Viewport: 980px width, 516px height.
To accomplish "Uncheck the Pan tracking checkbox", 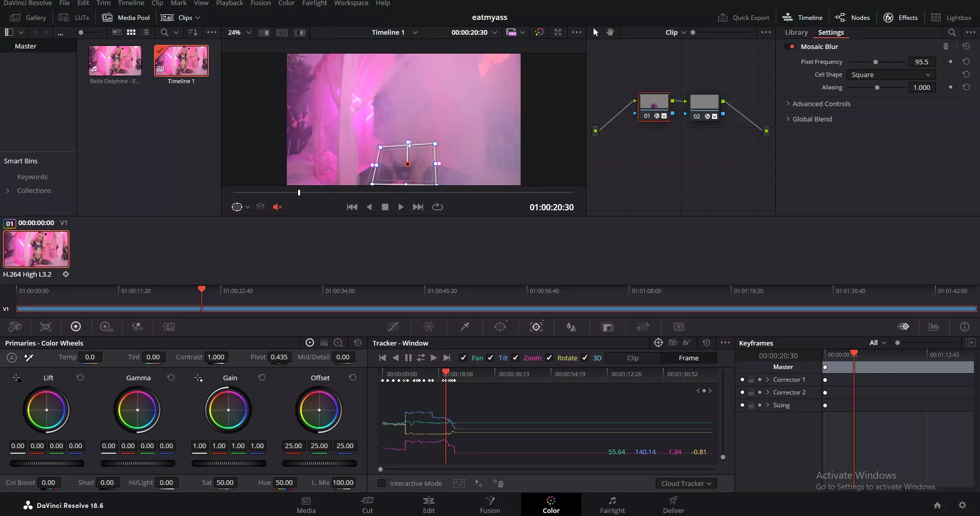I will [463, 358].
